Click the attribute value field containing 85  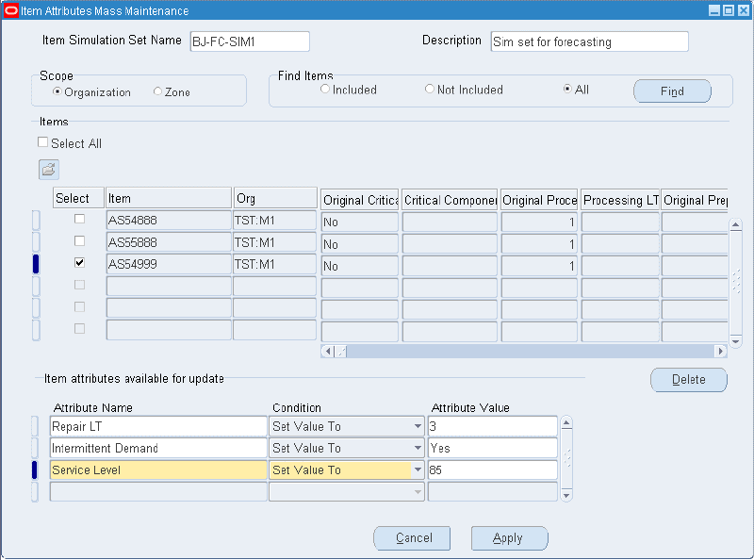(492, 470)
